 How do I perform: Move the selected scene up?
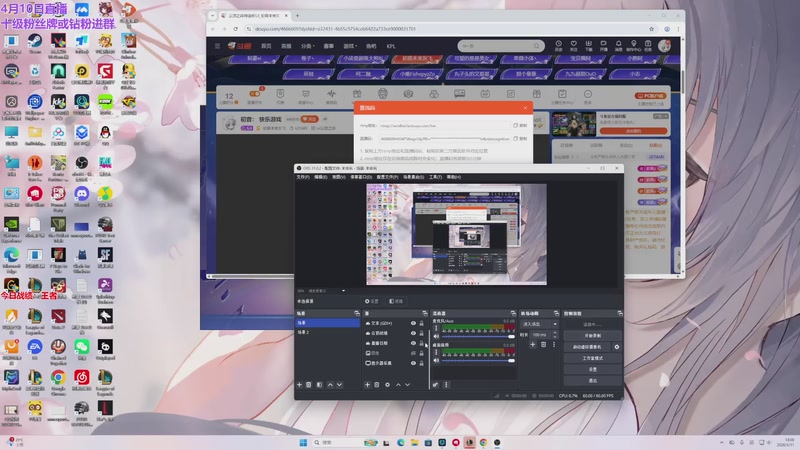click(x=330, y=385)
